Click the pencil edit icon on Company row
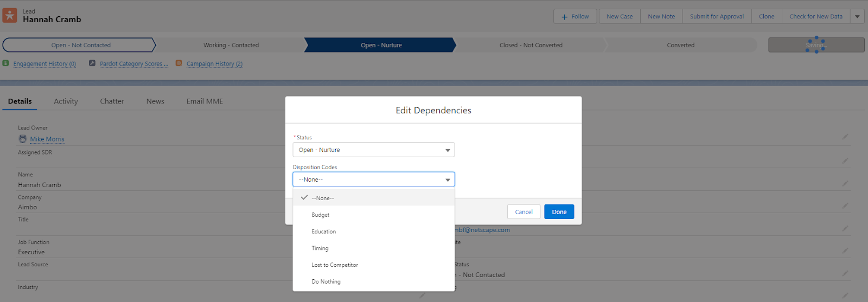 tap(845, 205)
